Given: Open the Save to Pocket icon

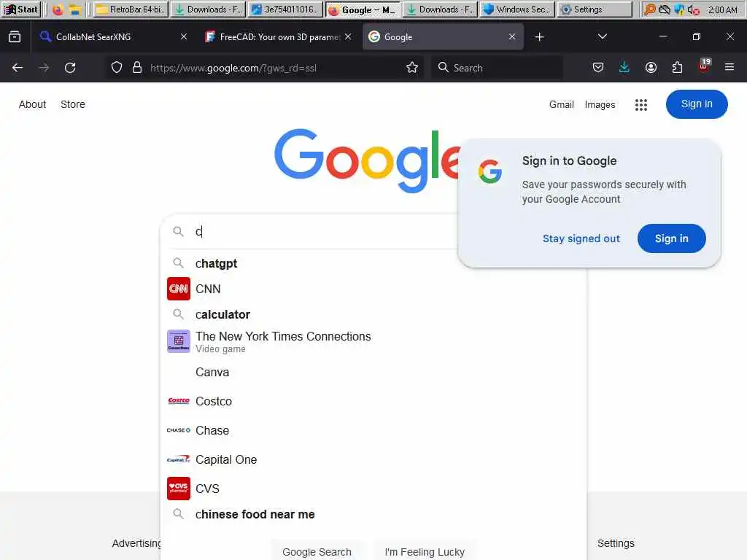Looking at the screenshot, I should (598, 68).
